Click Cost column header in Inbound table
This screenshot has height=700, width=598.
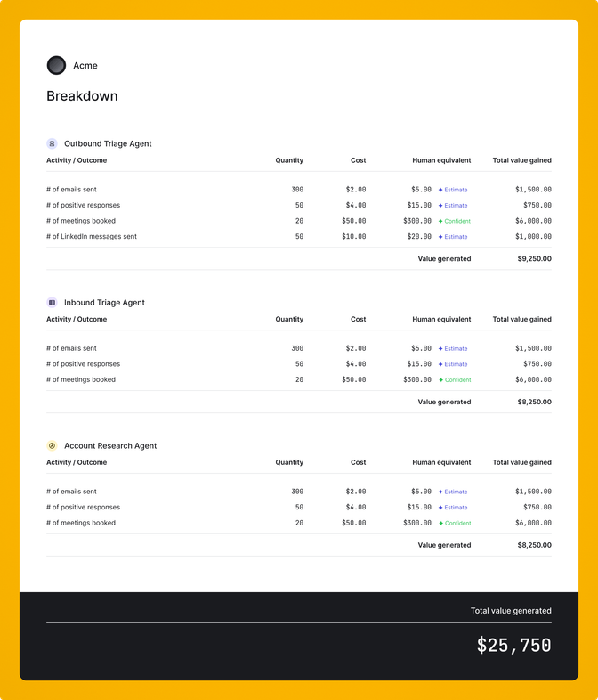click(358, 319)
